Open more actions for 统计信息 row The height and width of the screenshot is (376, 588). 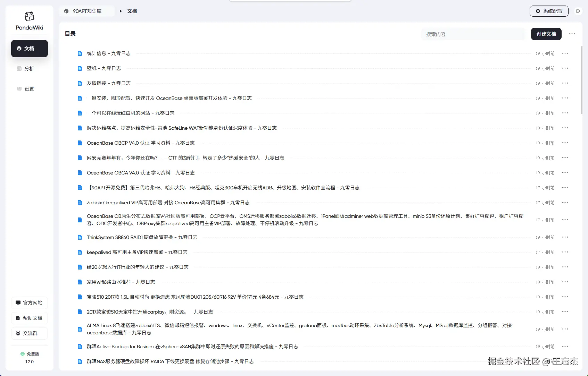point(565,53)
